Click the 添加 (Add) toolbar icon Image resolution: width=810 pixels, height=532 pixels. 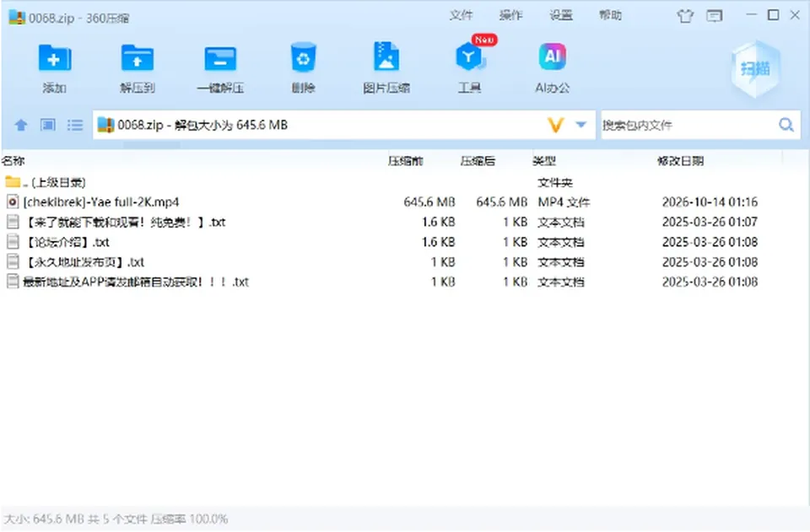[54, 58]
